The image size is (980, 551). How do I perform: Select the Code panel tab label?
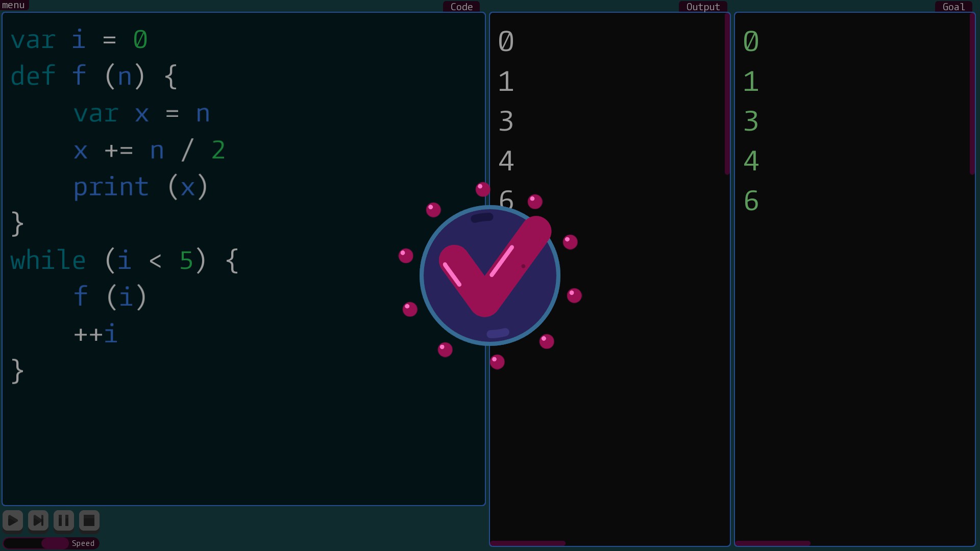(461, 7)
